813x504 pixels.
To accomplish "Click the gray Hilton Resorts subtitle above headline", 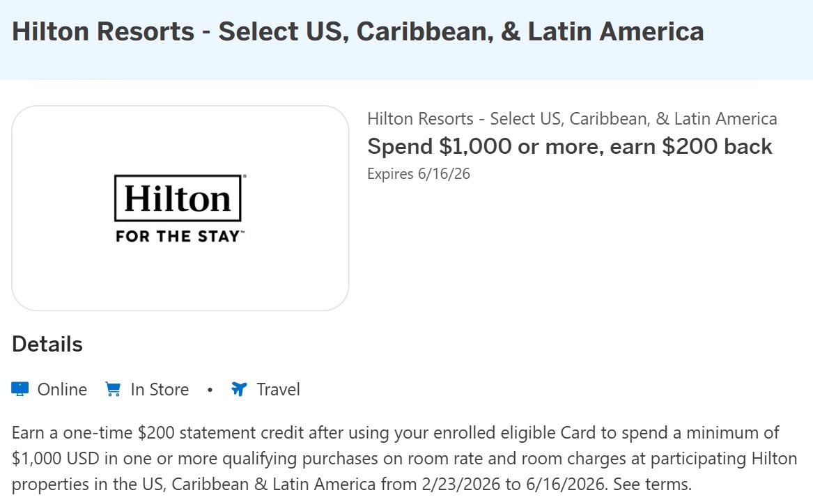I will 571,119.
